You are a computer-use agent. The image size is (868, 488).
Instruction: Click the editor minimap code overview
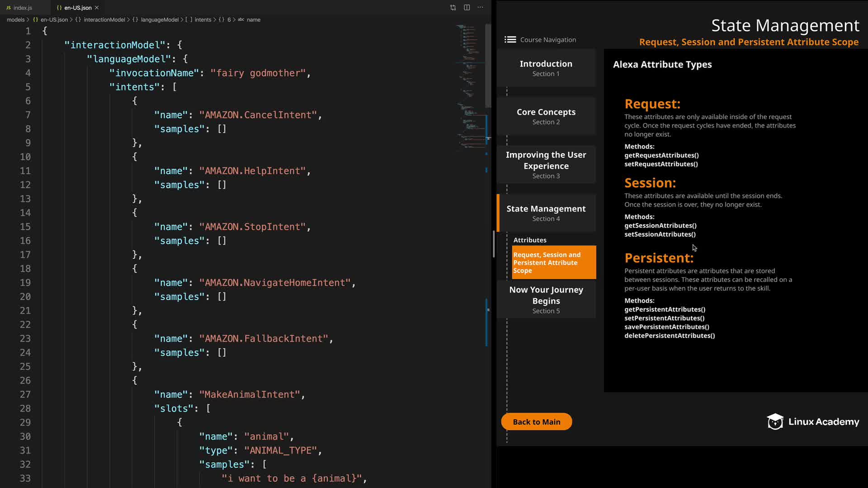(469, 86)
